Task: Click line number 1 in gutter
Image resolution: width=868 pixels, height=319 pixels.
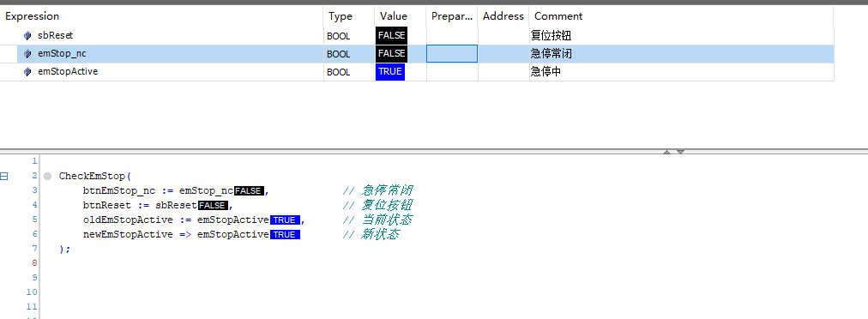Action: tap(34, 161)
